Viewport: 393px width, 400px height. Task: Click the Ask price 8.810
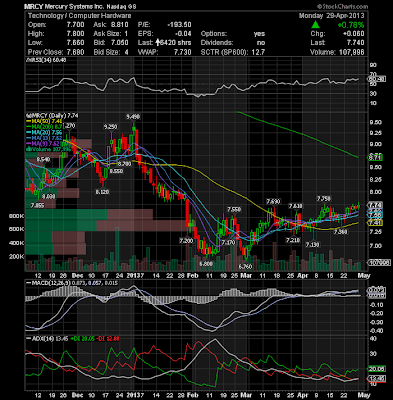point(119,25)
